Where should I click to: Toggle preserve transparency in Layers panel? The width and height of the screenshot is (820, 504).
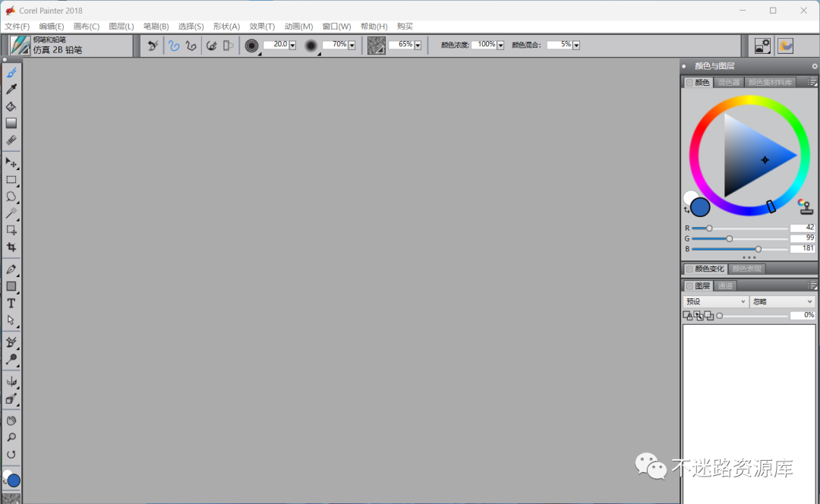(x=687, y=315)
